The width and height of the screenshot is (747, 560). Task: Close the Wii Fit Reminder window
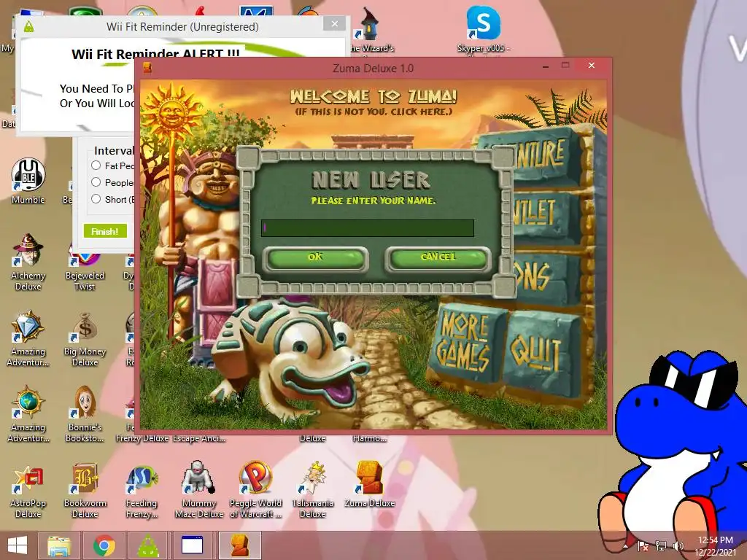click(x=334, y=24)
